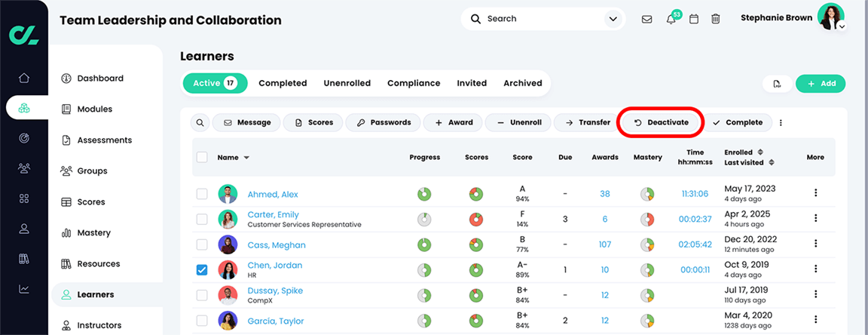
Task: Select the courses cubes icon in rail
Action: point(24,108)
